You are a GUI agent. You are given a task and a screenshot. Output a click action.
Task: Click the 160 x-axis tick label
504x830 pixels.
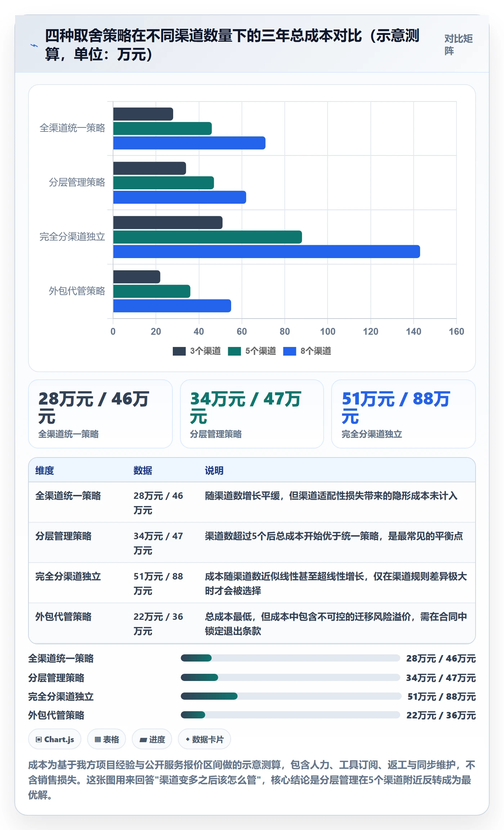(x=456, y=331)
